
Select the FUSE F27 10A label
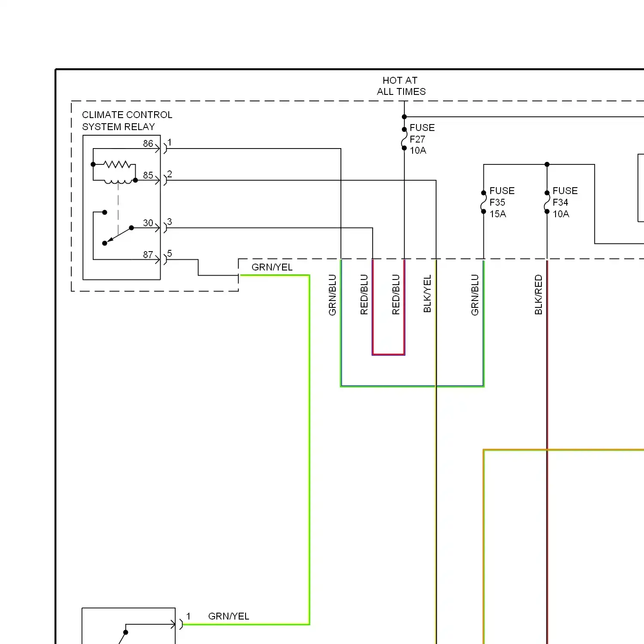(x=422, y=139)
